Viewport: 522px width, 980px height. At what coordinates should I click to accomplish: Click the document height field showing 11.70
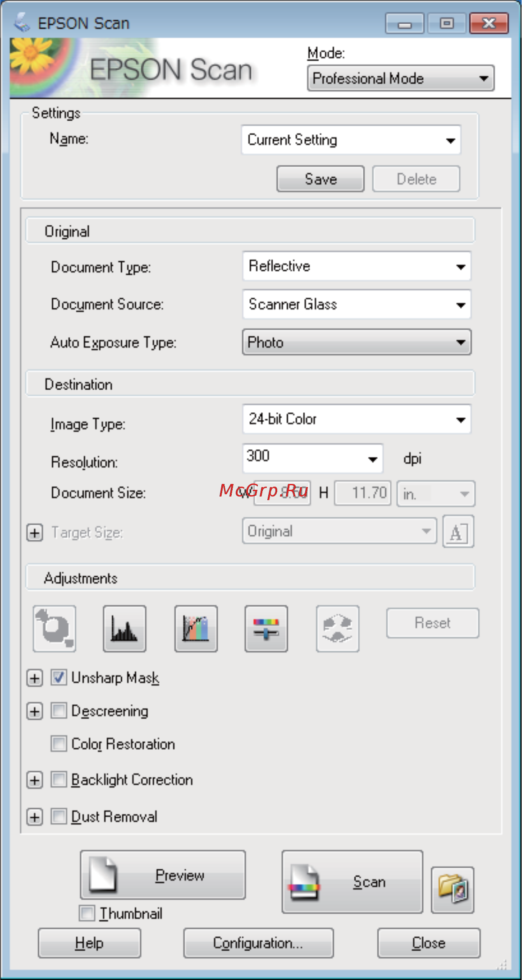(362, 493)
